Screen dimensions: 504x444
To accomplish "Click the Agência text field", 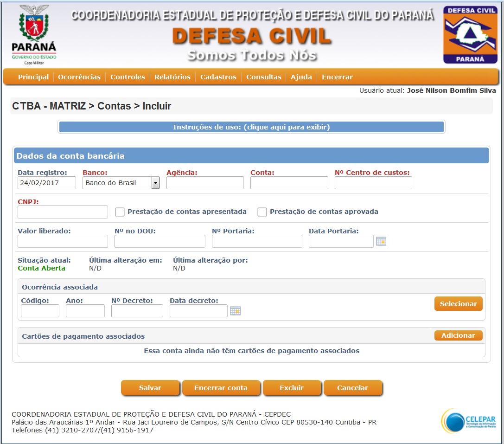I will (205, 183).
